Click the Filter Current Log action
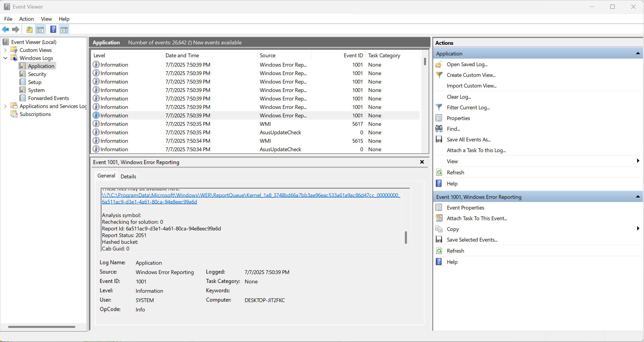 pyautogui.click(x=468, y=107)
